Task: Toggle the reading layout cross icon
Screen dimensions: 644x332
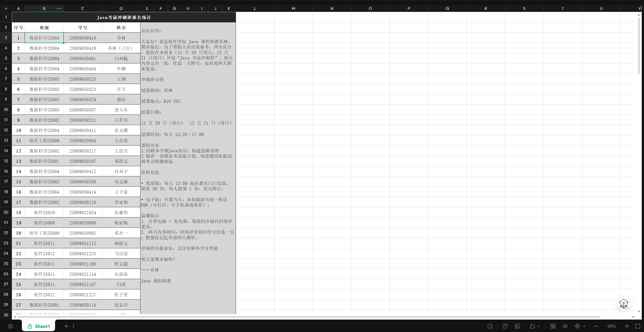Action: point(577,326)
